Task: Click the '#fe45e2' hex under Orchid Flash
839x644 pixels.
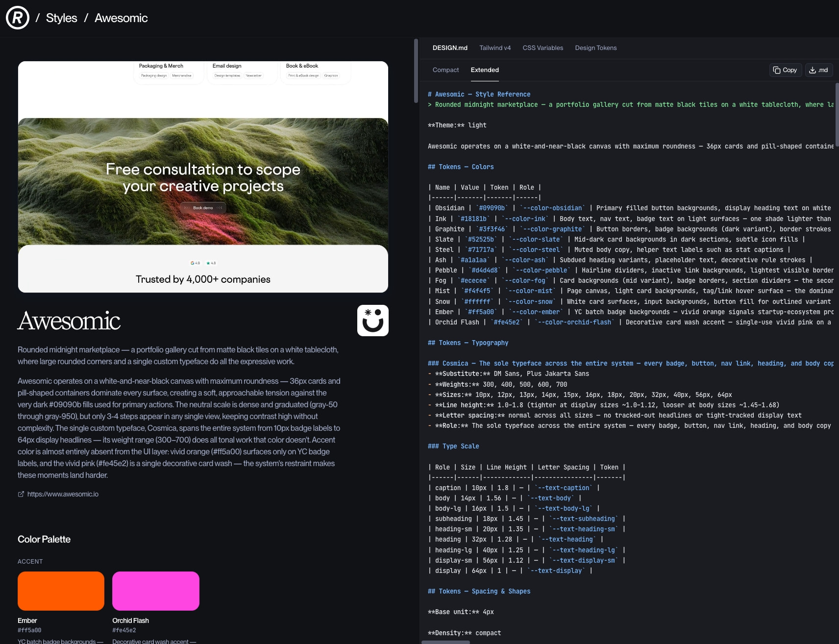Action: click(x=124, y=630)
